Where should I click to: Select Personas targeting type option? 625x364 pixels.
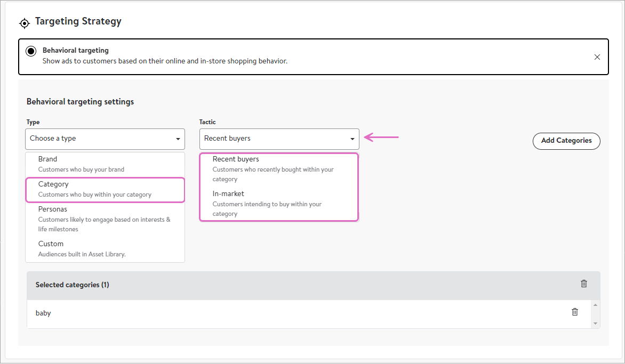click(105, 219)
